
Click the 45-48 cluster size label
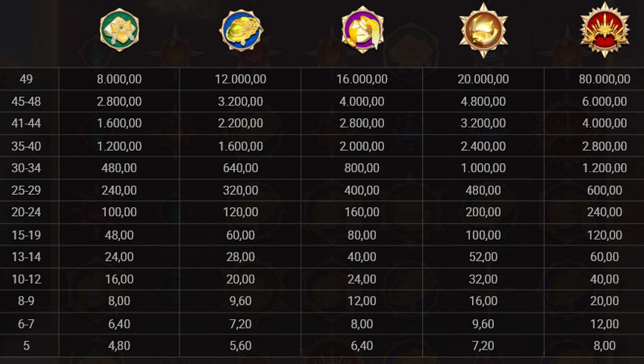coord(27,102)
